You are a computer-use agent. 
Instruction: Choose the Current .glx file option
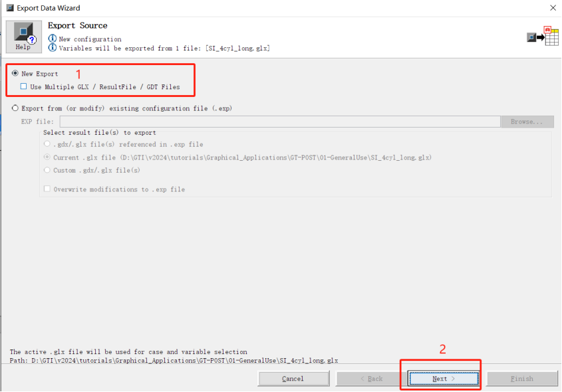point(47,157)
